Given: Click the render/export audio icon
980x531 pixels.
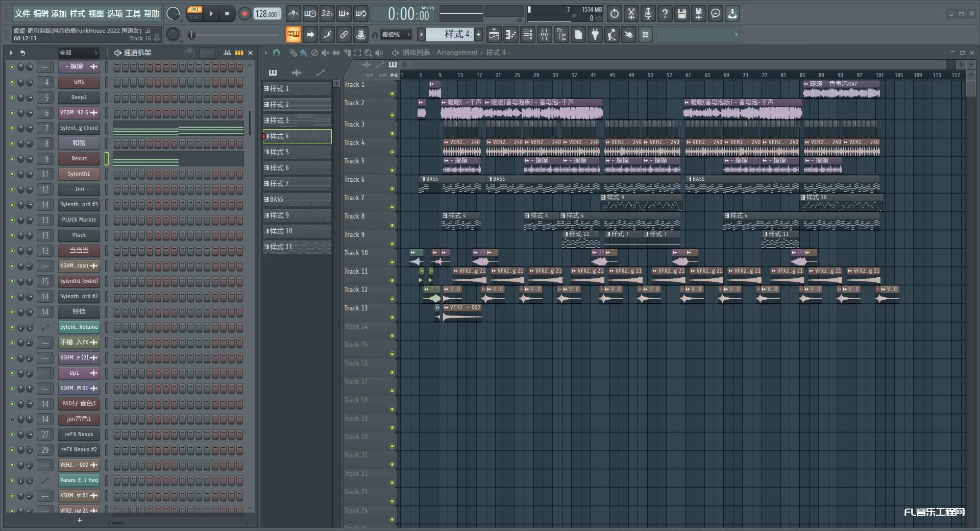Looking at the screenshot, I should tap(699, 14).
